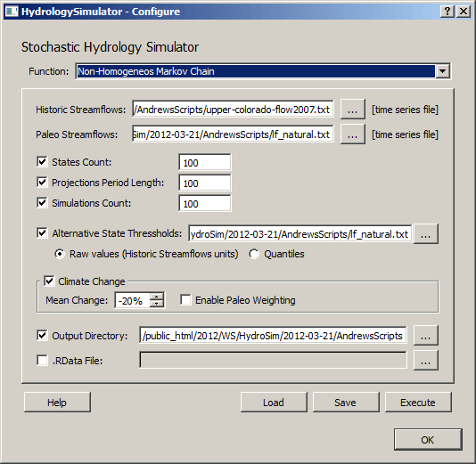This screenshot has height=464, width=476.
Task: Click the Save button
Action: pyautogui.click(x=346, y=403)
